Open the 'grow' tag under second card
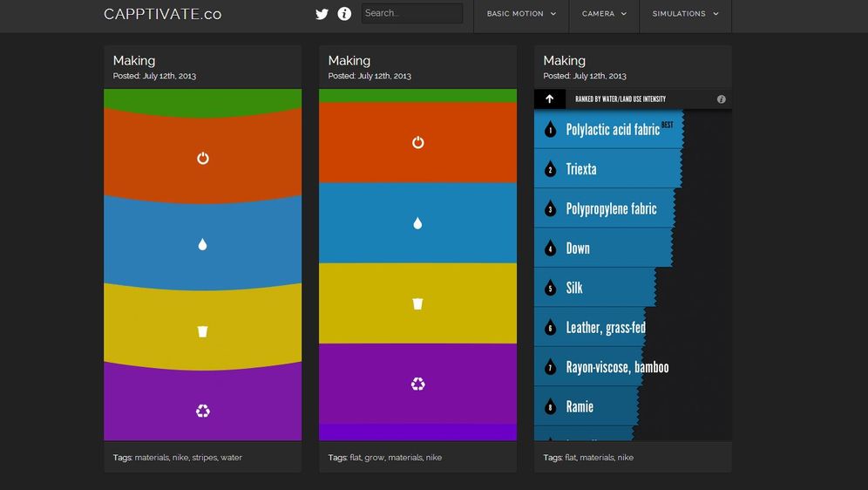Screen dimensions: 868x490 [374, 458]
